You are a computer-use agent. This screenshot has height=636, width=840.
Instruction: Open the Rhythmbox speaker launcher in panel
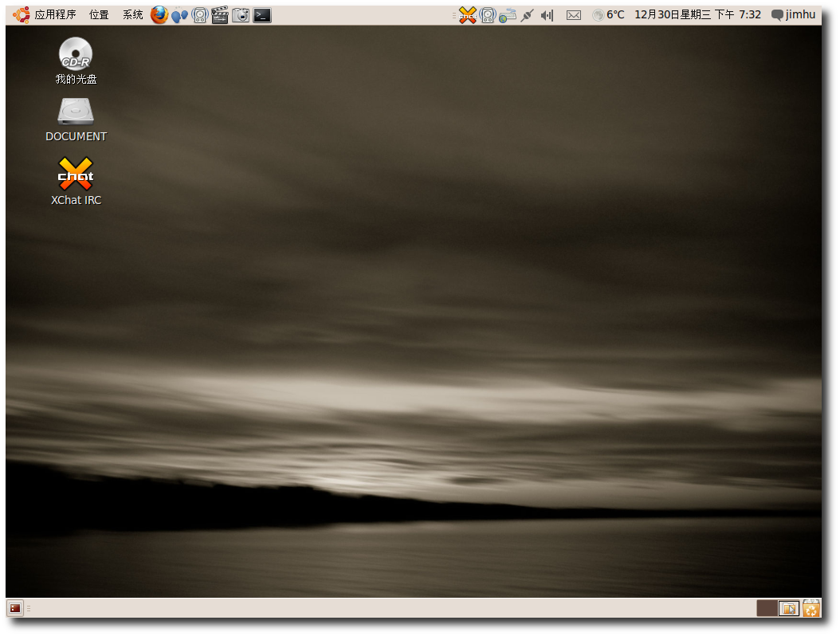pyautogui.click(x=200, y=15)
